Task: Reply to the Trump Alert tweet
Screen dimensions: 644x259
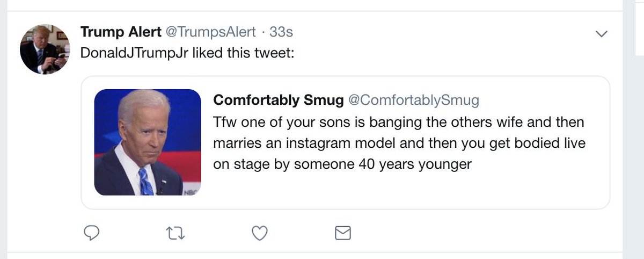Action: point(92,233)
